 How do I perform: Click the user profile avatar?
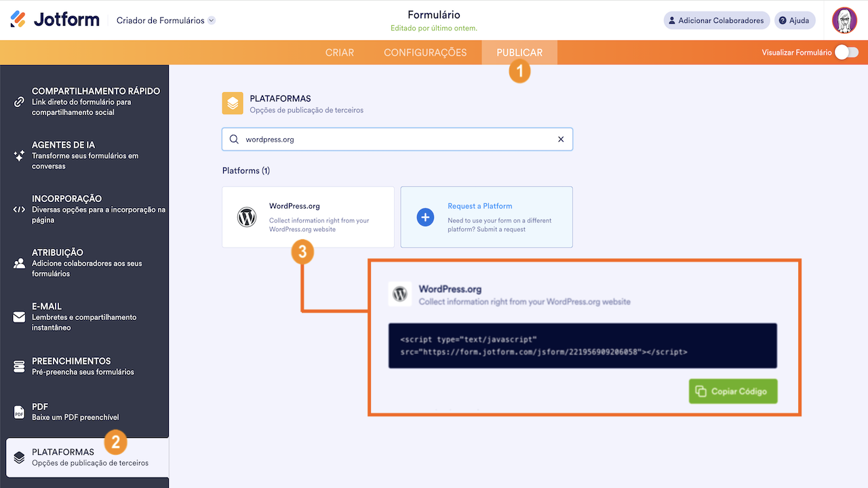[x=844, y=20]
